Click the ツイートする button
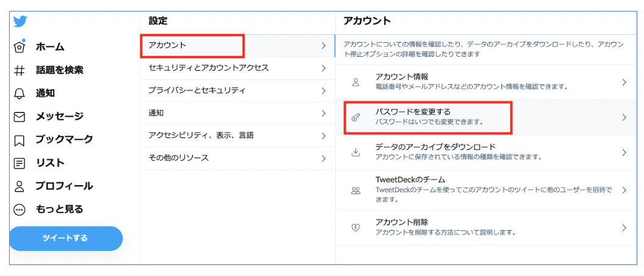644x276 pixels. pos(66,238)
